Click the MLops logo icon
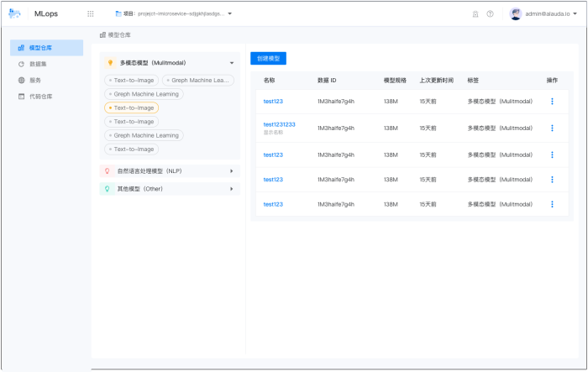 point(15,13)
